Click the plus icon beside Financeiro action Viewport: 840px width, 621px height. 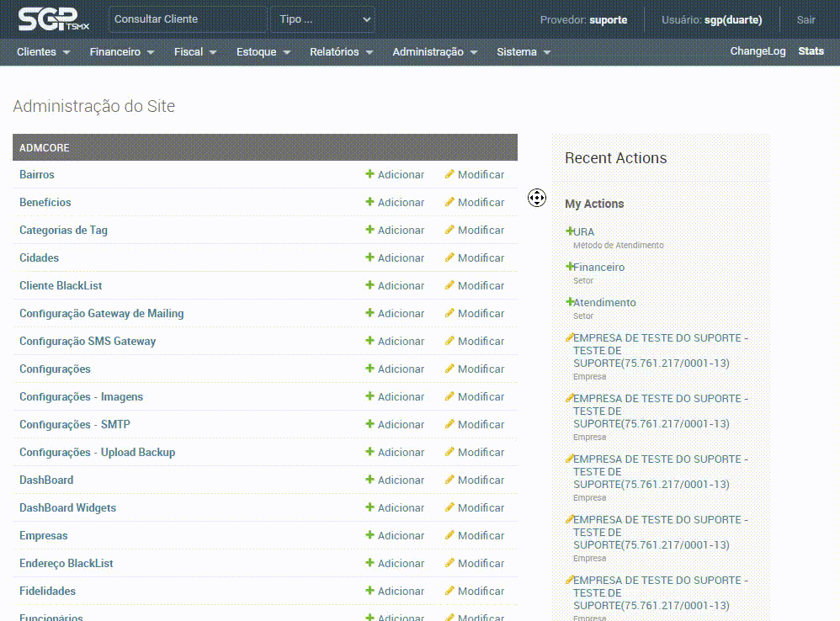click(x=570, y=267)
